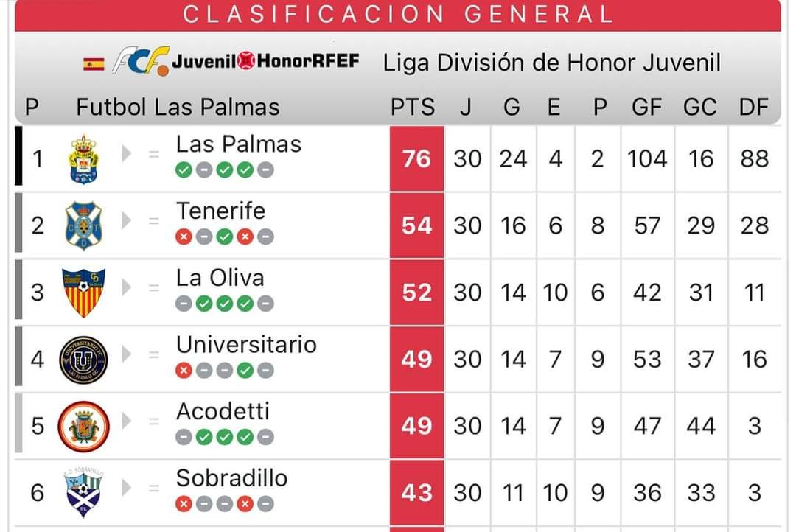Sort by the PTS column header
The width and height of the screenshot is (796, 532).
point(412,107)
